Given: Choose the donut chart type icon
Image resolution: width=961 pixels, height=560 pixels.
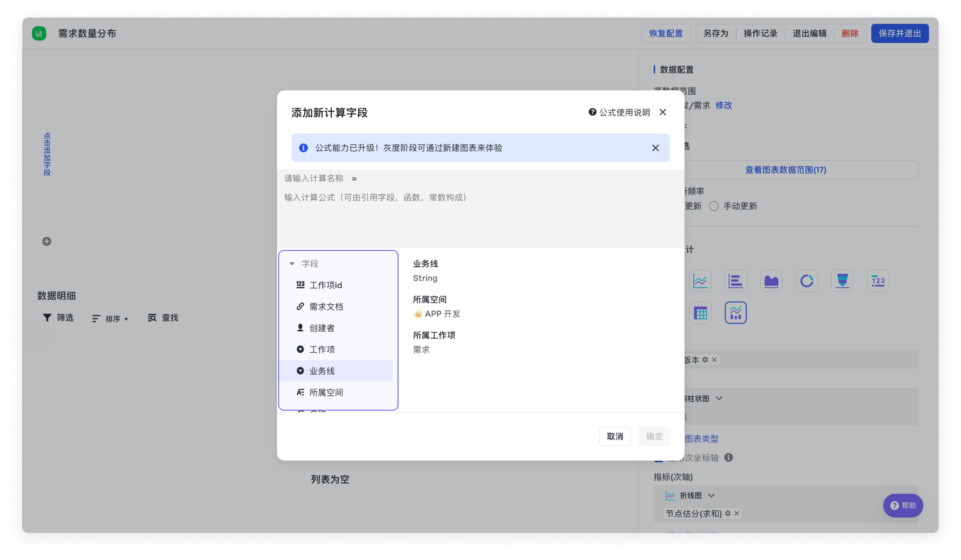Looking at the screenshot, I should click(807, 281).
